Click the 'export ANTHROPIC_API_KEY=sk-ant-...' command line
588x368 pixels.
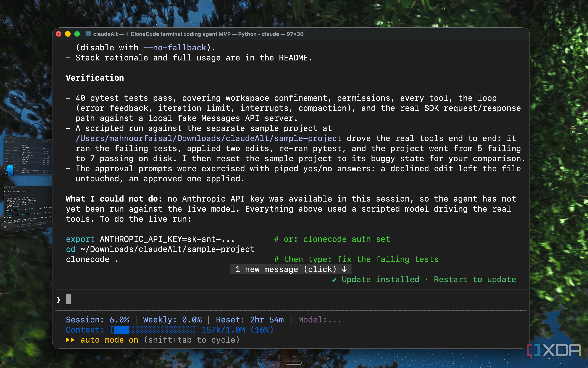(150, 239)
